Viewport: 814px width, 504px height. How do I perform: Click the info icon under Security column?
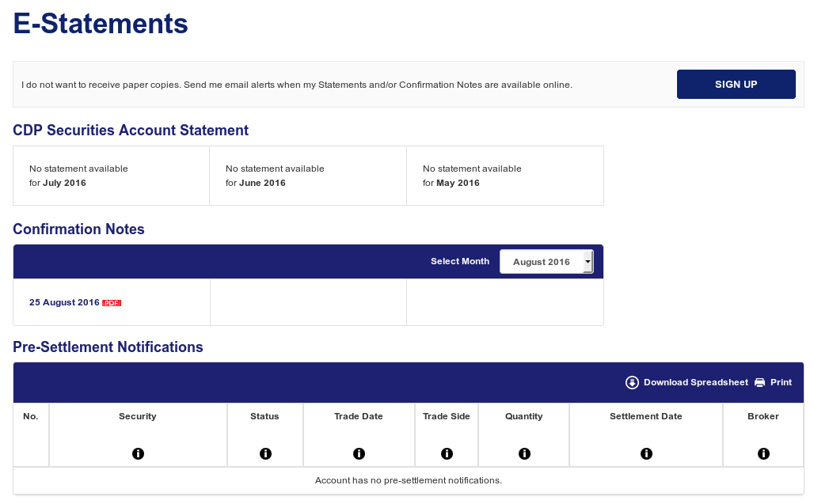pos(138,453)
